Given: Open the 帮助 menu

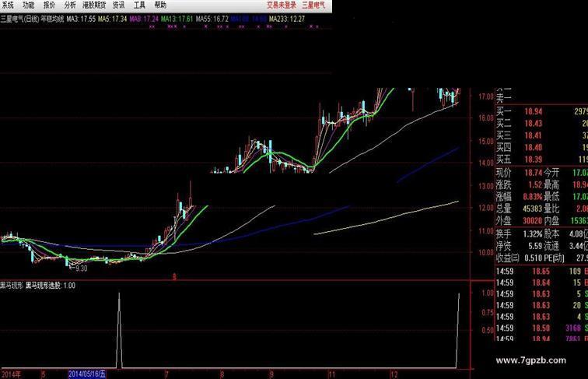Looking at the screenshot, I should (160, 5).
